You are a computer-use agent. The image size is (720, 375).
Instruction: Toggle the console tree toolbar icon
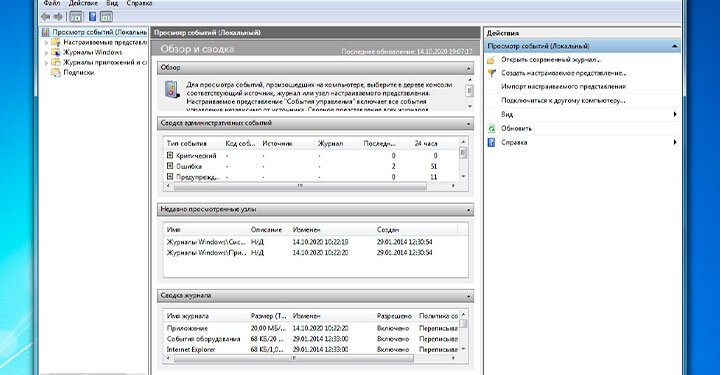76,17
